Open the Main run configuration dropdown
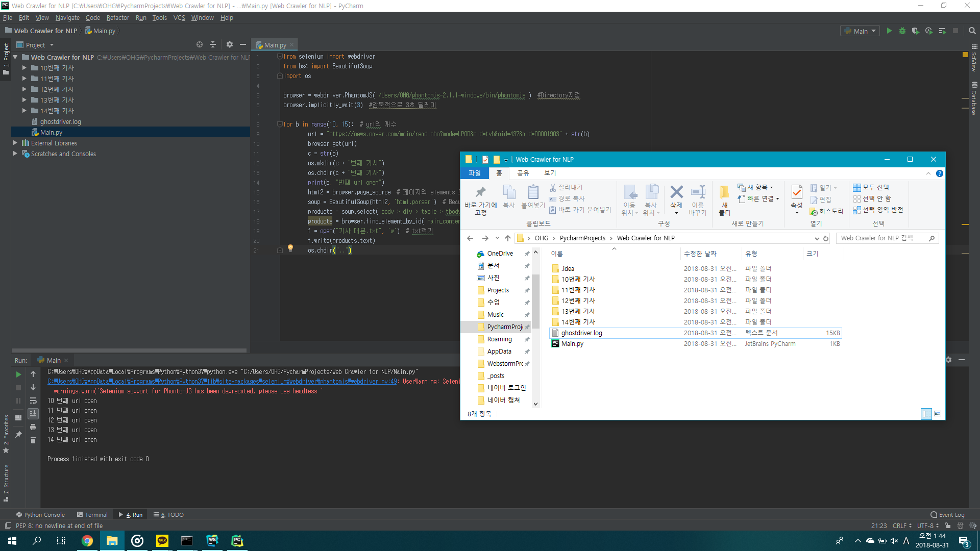Screen dimensions: 980x551 click(860, 31)
